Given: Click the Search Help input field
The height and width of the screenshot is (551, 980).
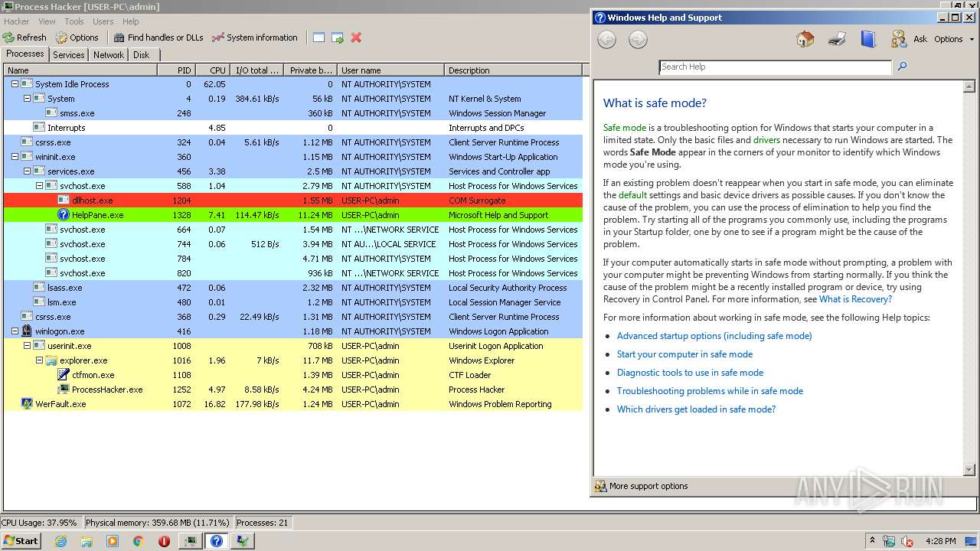Looking at the screenshot, I should click(x=775, y=67).
